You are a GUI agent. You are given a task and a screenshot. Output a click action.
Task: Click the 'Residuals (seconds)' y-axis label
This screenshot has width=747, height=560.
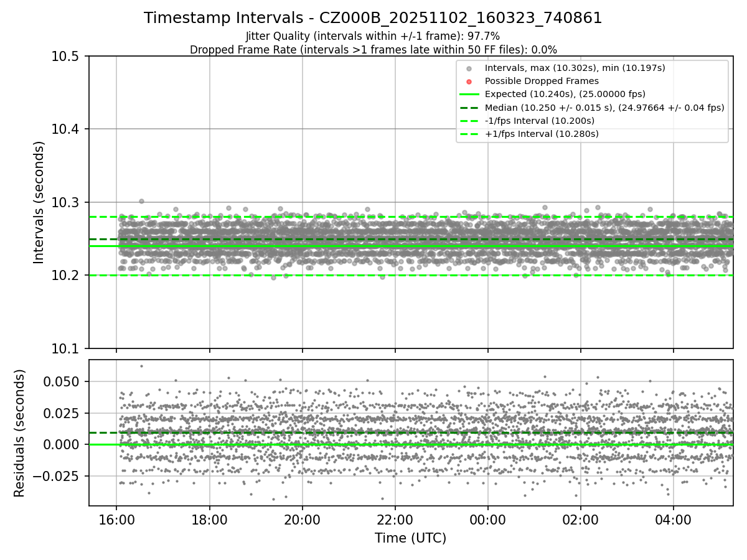20,433
